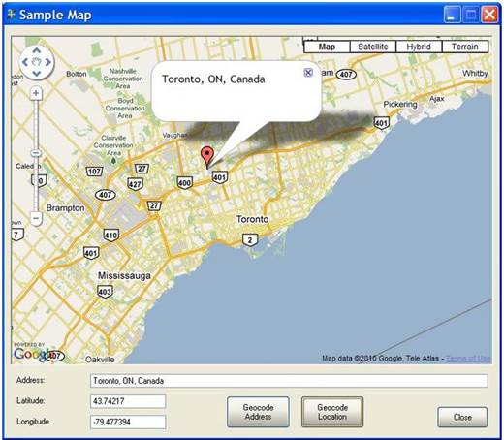Select the Map view type
The image size is (504, 440).
pos(327,47)
